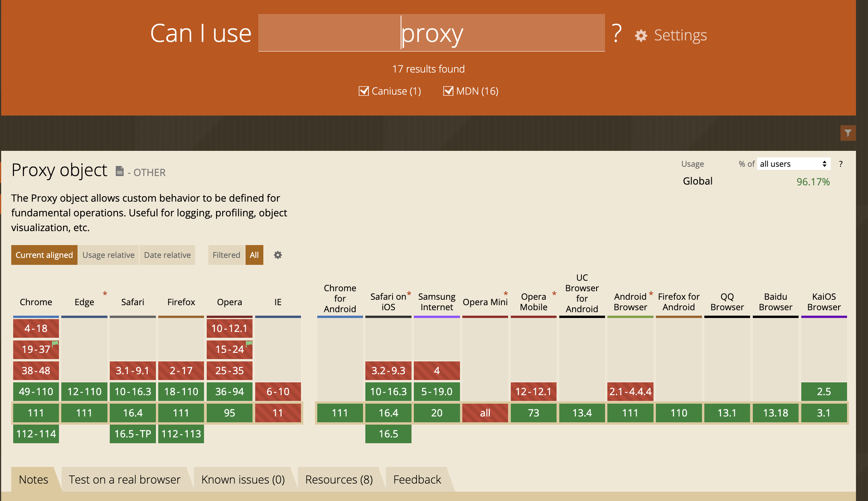This screenshot has height=501, width=868.
Task: Click the Edge note asterisk
Action: [105, 294]
